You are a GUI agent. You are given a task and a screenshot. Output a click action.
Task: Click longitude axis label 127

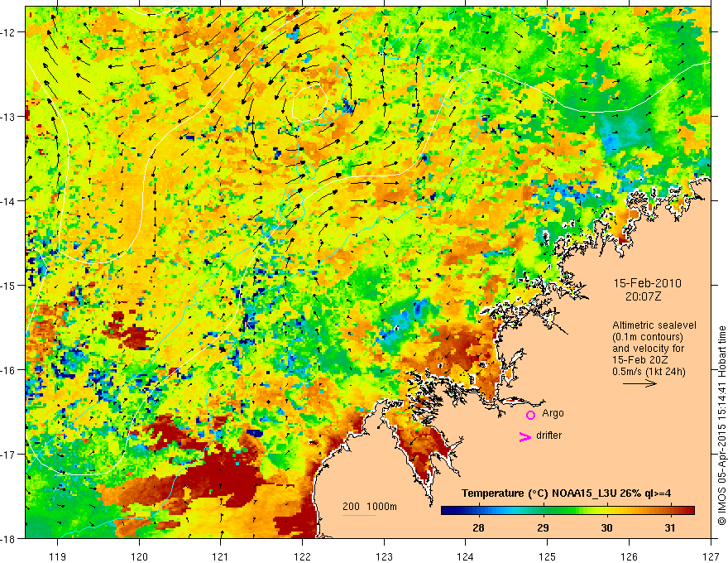pos(711,556)
